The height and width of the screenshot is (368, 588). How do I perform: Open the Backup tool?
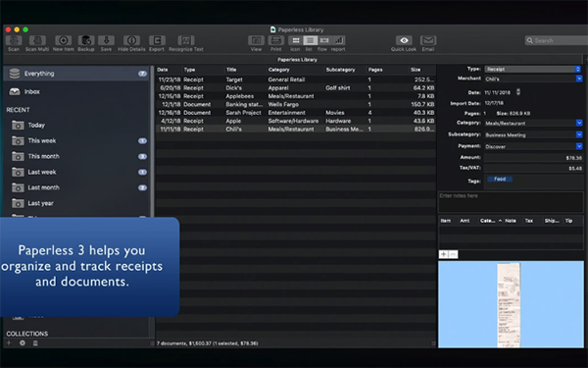pyautogui.click(x=86, y=40)
